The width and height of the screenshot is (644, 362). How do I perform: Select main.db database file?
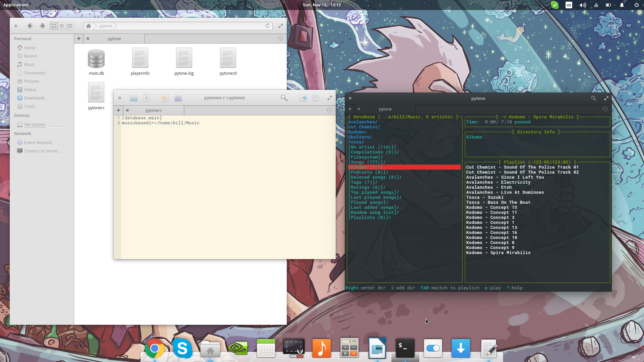(96, 62)
